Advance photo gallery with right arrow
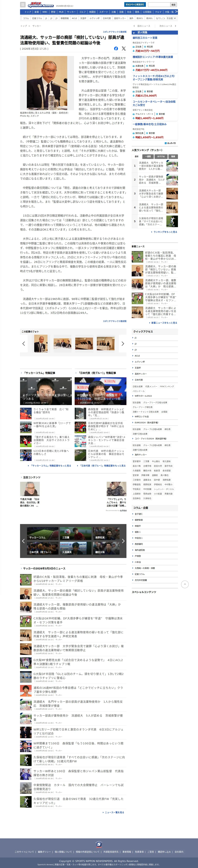 click(x=123, y=344)
